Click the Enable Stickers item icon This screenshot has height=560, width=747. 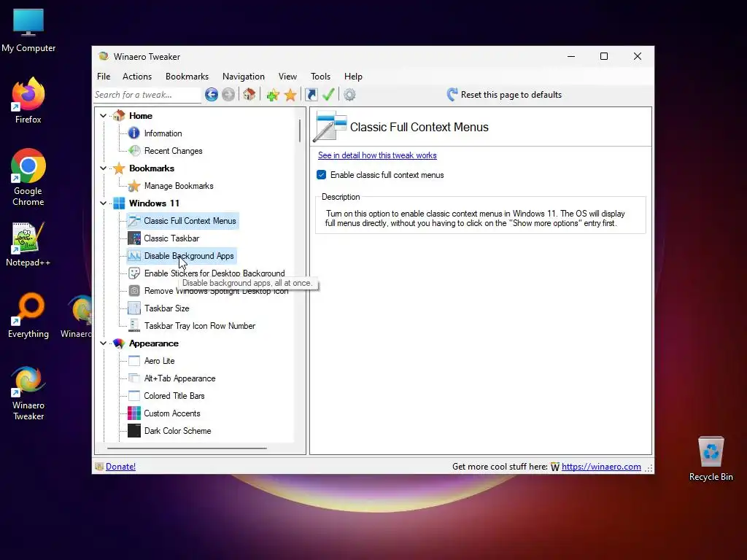click(134, 273)
